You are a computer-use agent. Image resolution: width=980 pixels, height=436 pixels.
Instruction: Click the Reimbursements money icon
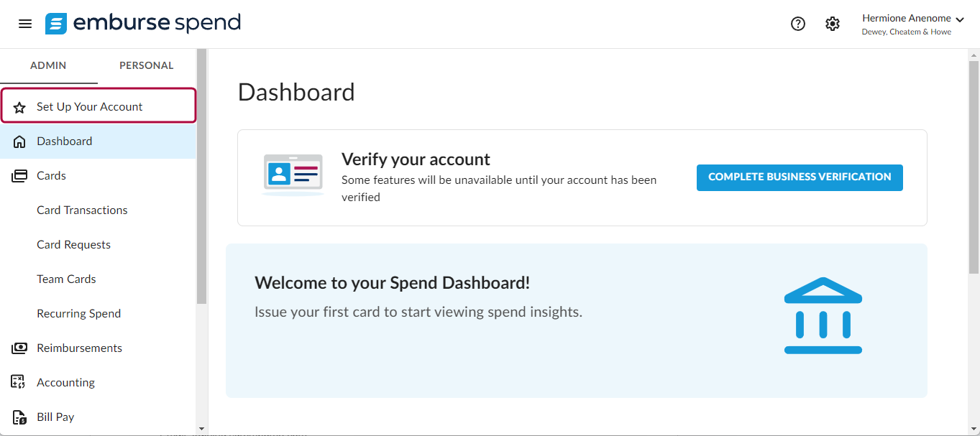(x=19, y=348)
